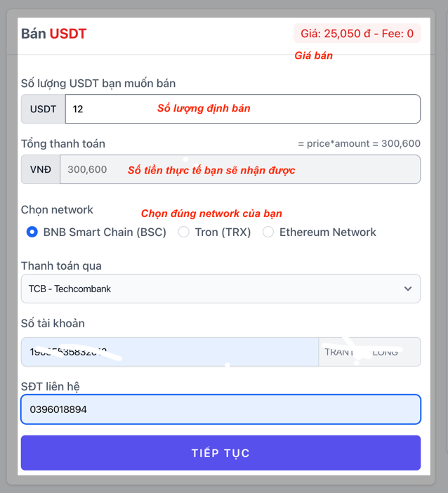Image resolution: width=448 pixels, height=493 pixels.
Task: Click the VNĐ currency prefix label
Action: pyautogui.click(x=41, y=169)
